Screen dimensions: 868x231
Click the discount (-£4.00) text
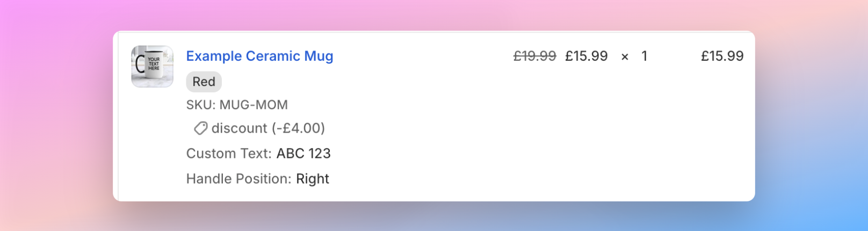coord(268,128)
